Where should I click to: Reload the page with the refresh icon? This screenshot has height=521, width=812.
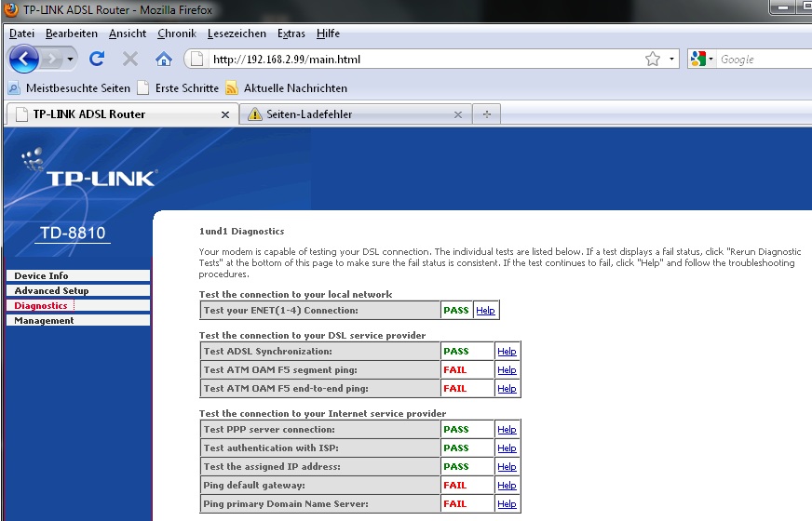[x=97, y=59]
